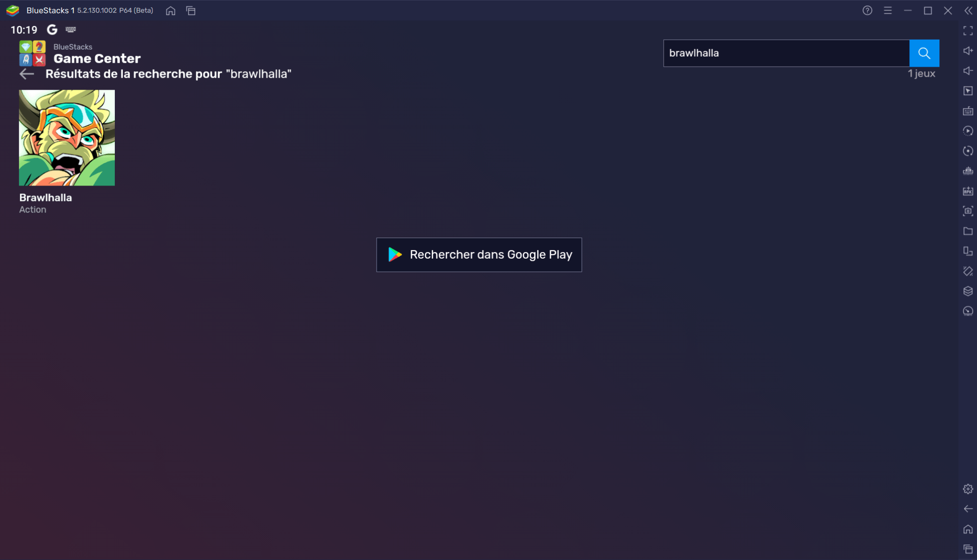
Task: Collapse the sidebar with double chevron
Action: pyautogui.click(x=968, y=11)
